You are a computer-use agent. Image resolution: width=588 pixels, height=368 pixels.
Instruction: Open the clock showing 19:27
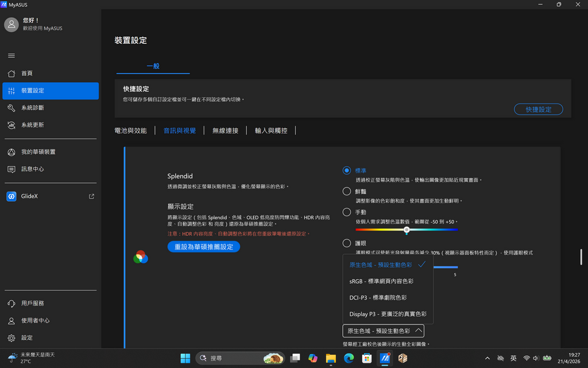569,358
